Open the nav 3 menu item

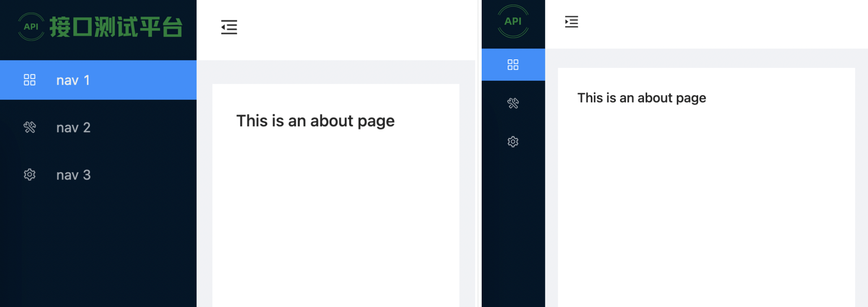(98, 175)
